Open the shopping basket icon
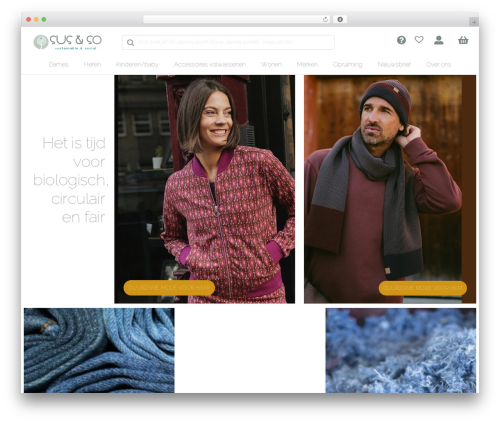Viewport: 500px width, 423px height. point(463,40)
